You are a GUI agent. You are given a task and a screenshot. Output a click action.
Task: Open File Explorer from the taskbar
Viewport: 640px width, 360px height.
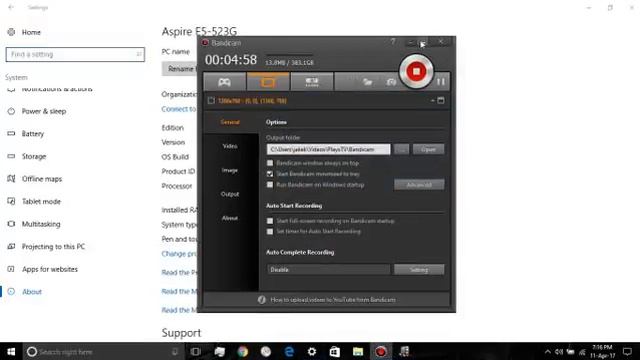tap(358, 351)
